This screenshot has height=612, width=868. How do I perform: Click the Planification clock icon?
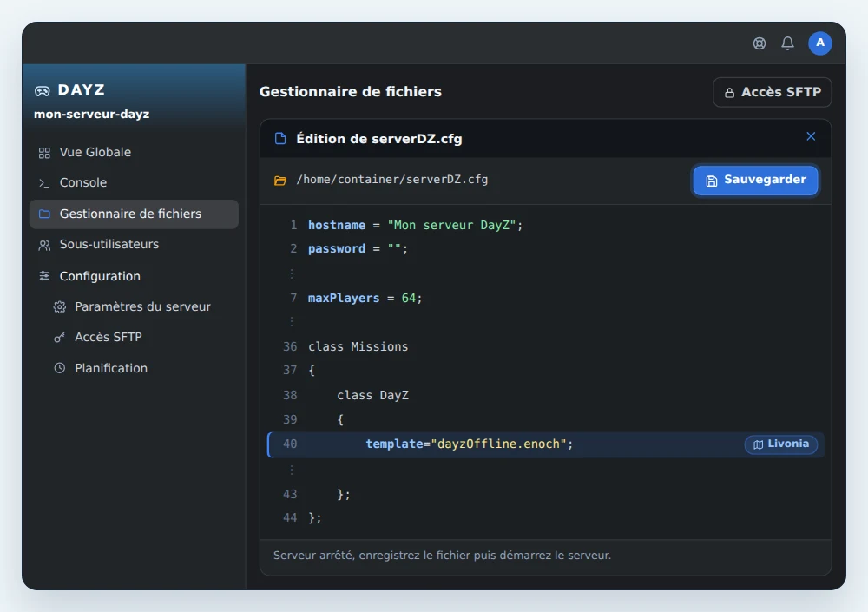59,368
